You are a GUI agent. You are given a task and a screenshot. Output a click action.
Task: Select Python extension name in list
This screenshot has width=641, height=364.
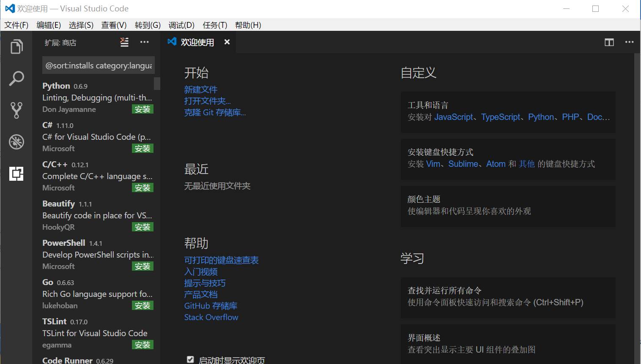tap(56, 86)
